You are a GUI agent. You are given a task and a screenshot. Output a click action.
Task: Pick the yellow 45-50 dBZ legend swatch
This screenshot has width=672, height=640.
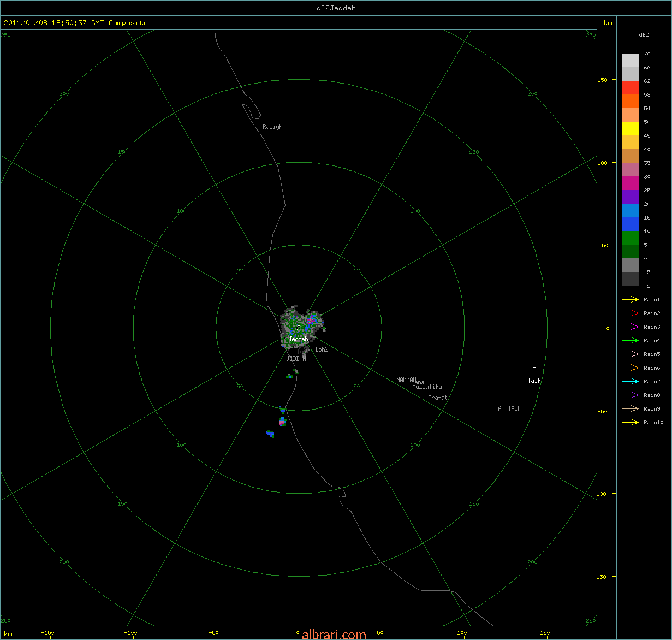click(x=631, y=128)
